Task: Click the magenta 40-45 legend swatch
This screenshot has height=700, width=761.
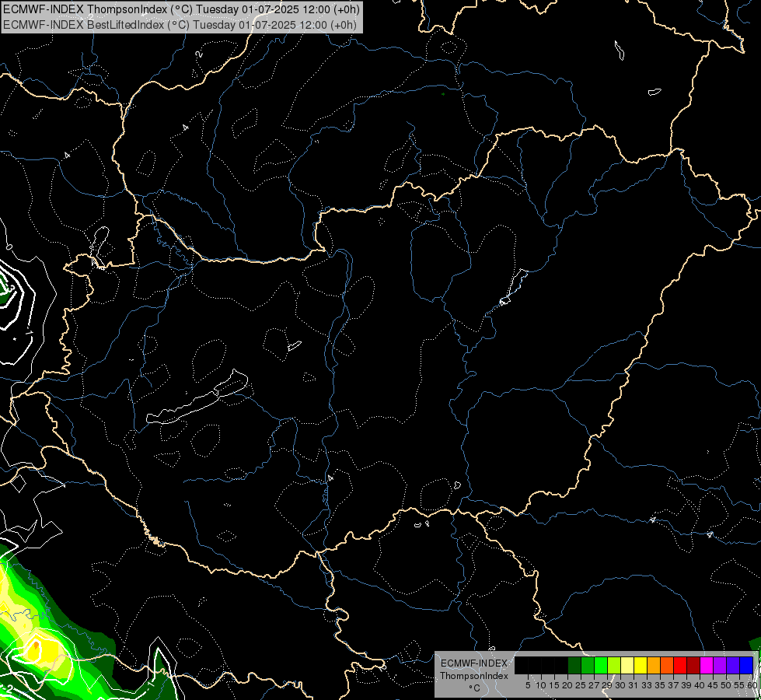Action: point(707,665)
